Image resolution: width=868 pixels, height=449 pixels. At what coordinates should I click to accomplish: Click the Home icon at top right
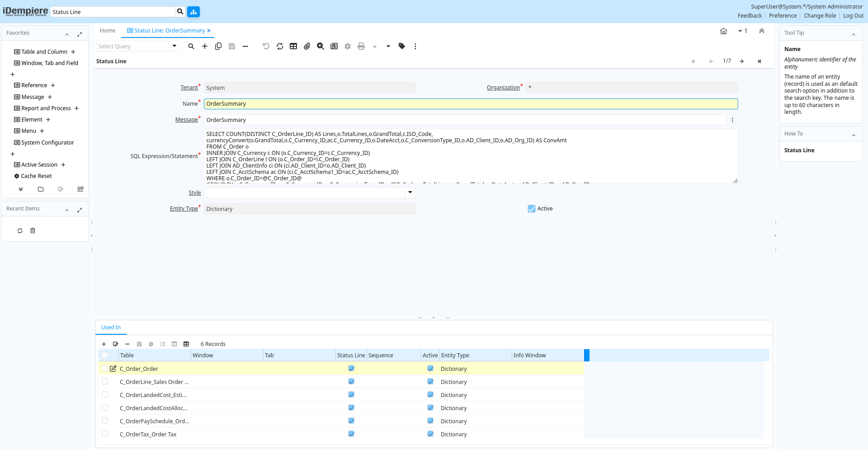pos(723,31)
